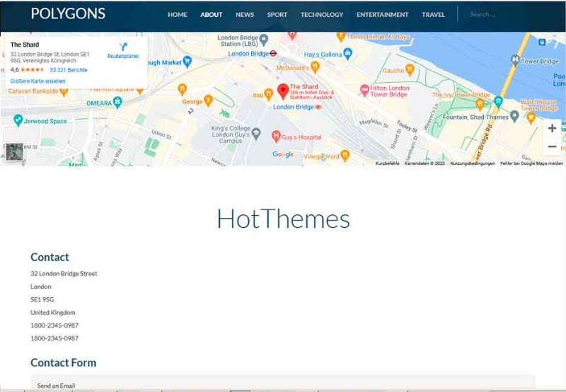Screen dimensions: 566x392
Task: Click the London Bridge underground icon
Action: [x=273, y=53]
